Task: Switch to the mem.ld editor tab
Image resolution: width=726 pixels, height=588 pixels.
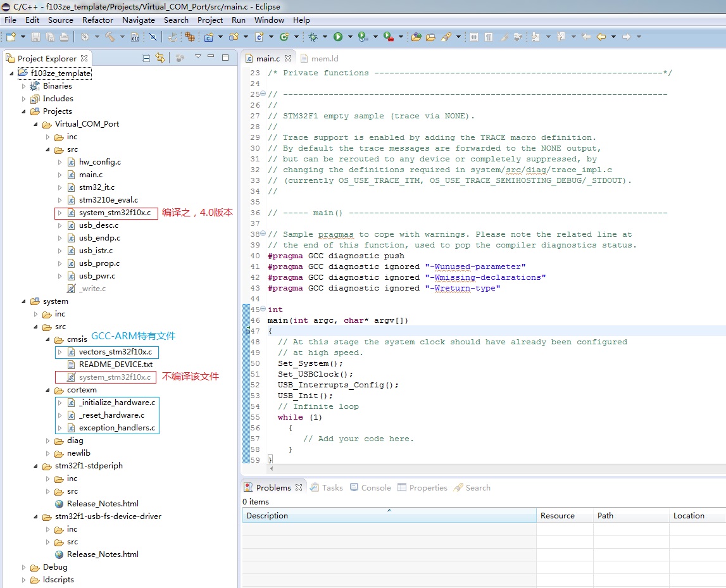Action: [x=320, y=58]
